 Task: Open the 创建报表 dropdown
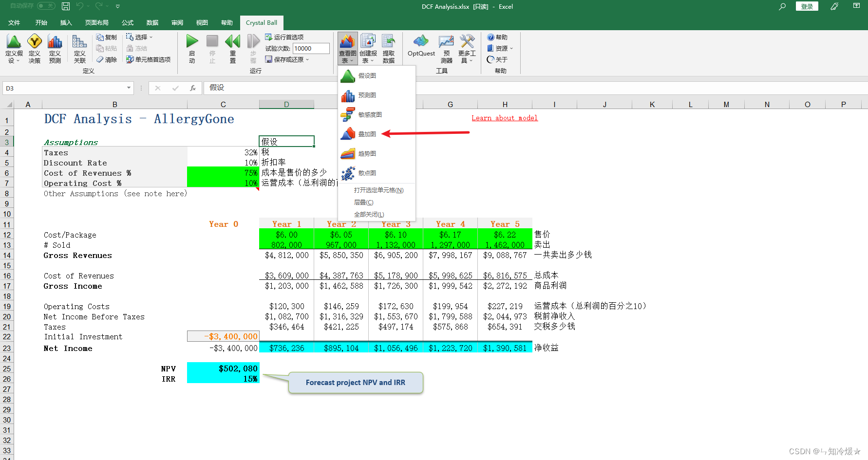click(368, 49)
